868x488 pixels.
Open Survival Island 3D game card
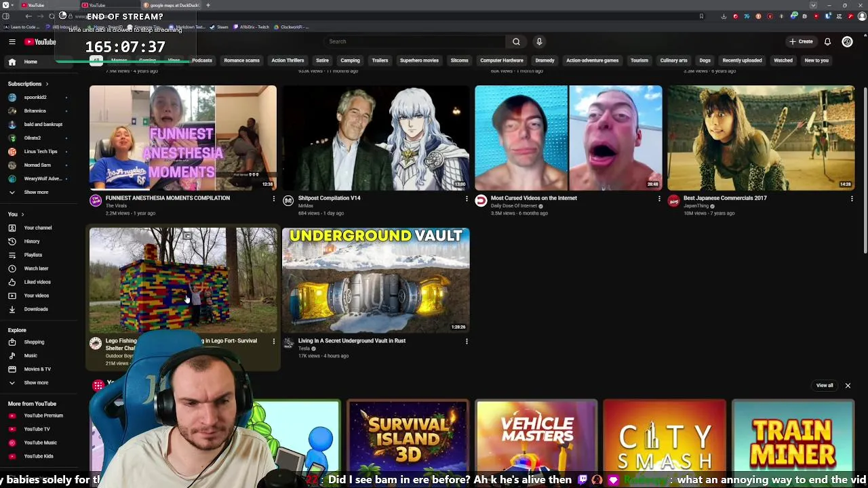coord(408,435)
